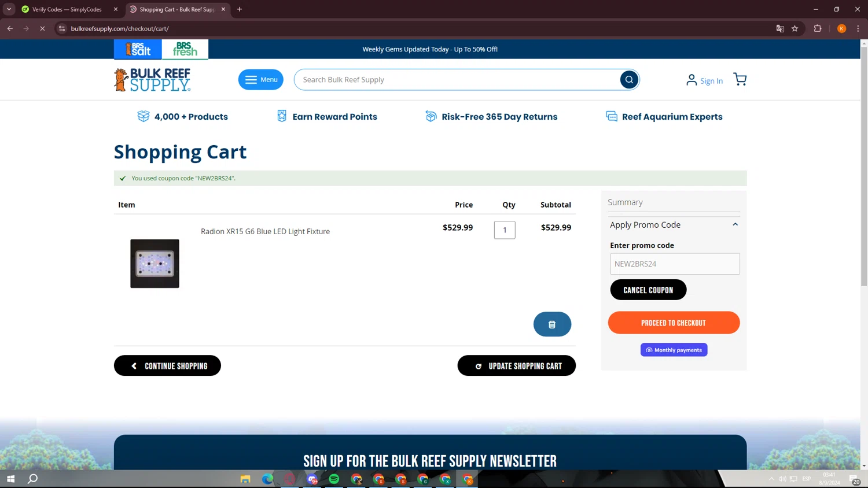Screen dimensions: 868x488
Task: Click Update Shopping Cart button
Action: point(516,365)
